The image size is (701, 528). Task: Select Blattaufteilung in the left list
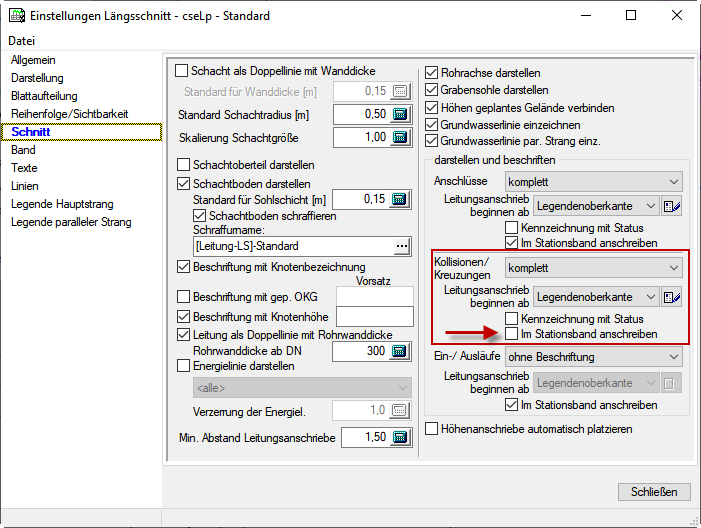[x=44, y=96]
